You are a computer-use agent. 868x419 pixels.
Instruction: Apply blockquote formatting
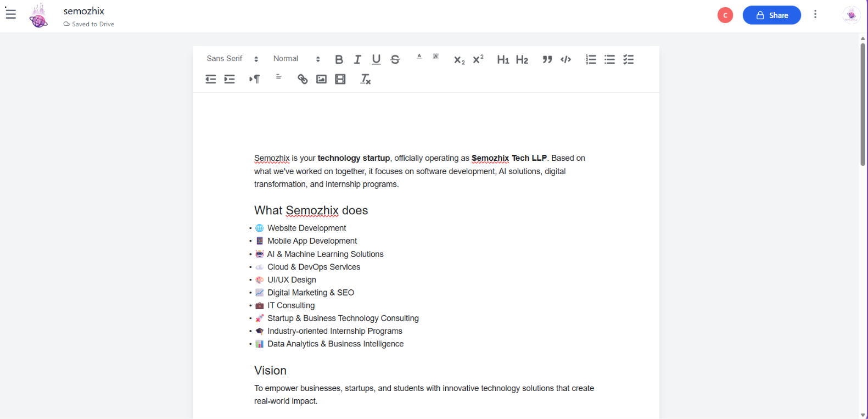click(547, 59)
